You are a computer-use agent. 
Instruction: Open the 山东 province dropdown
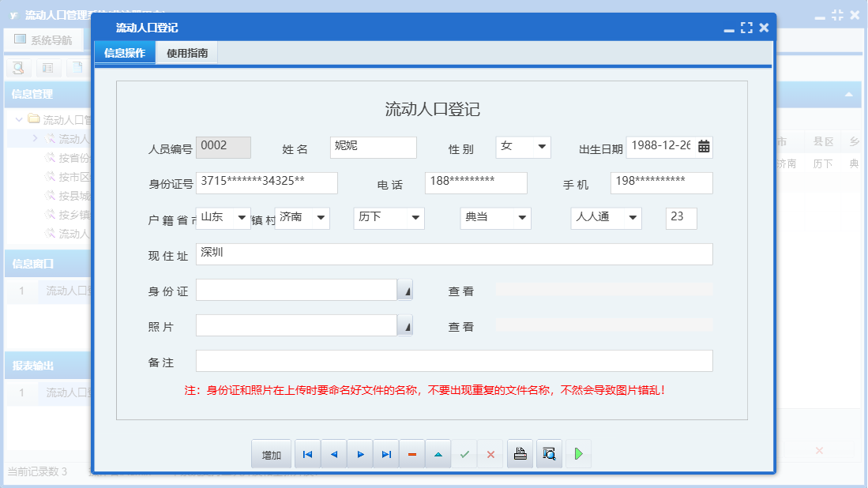pyautogui.click(x=242, y=218)
